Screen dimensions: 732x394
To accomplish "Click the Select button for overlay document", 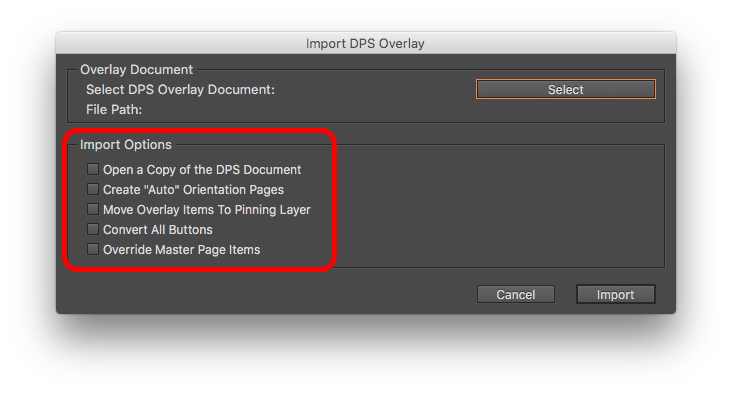I will (565, 89).
